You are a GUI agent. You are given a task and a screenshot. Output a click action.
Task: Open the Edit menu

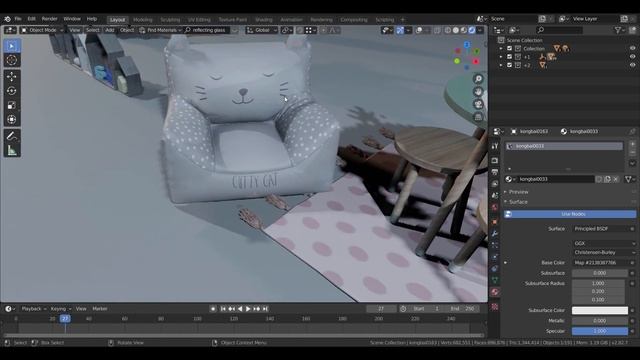tap(31, 19)
